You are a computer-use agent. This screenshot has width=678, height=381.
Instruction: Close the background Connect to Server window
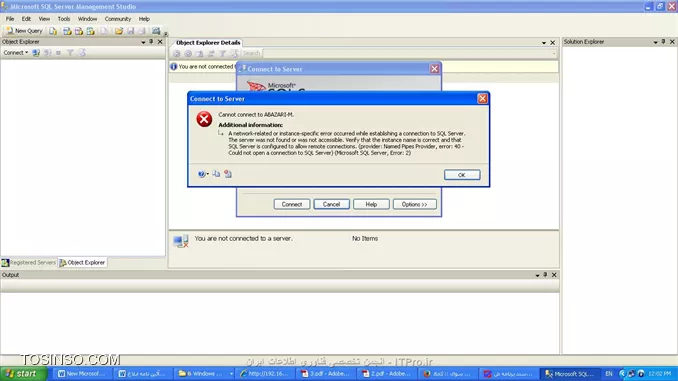pyautogui.click(x=435, y=69)
